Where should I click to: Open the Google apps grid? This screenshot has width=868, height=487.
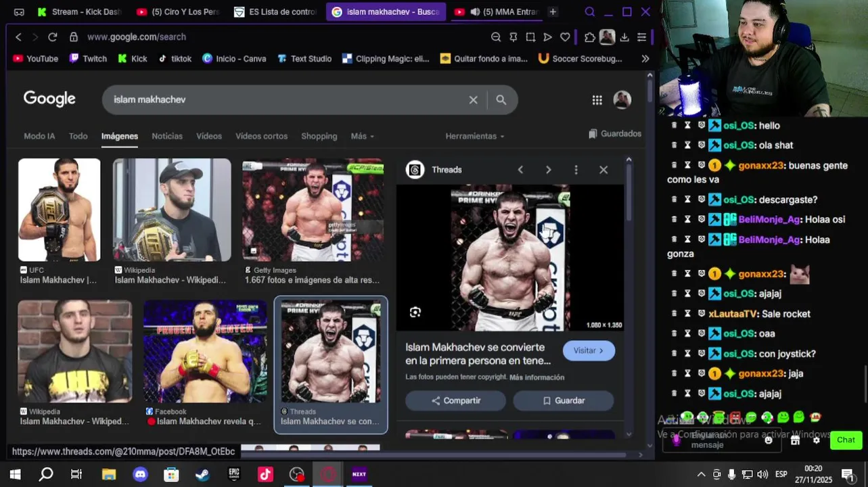pyautogui.click(x=597, y=100)
